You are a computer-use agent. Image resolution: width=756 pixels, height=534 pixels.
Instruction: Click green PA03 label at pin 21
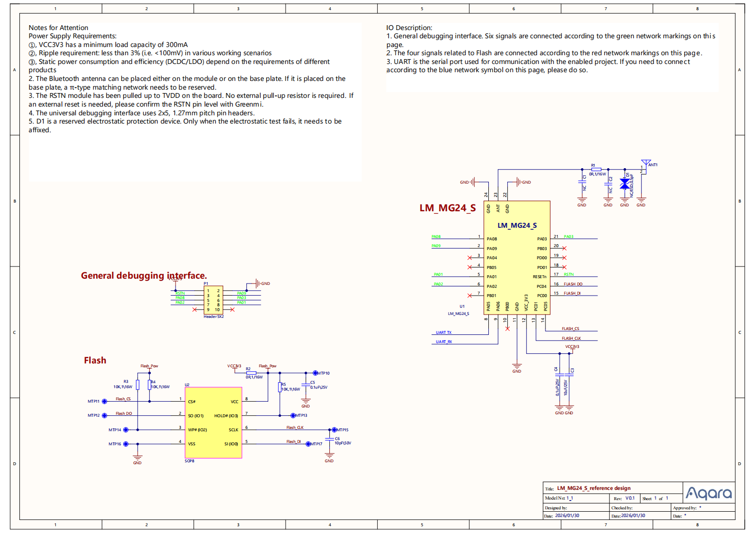coord(568,236)
